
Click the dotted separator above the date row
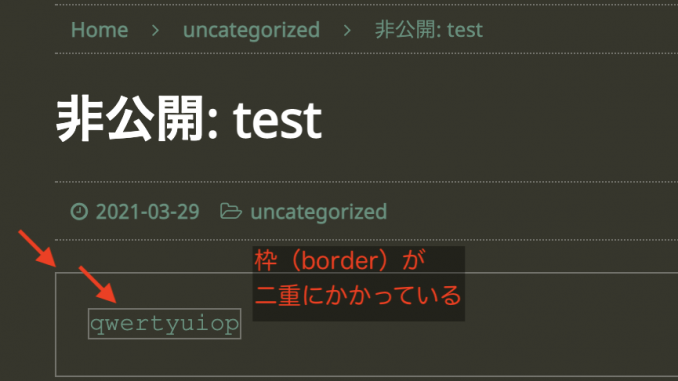click(x=366, y=182)
